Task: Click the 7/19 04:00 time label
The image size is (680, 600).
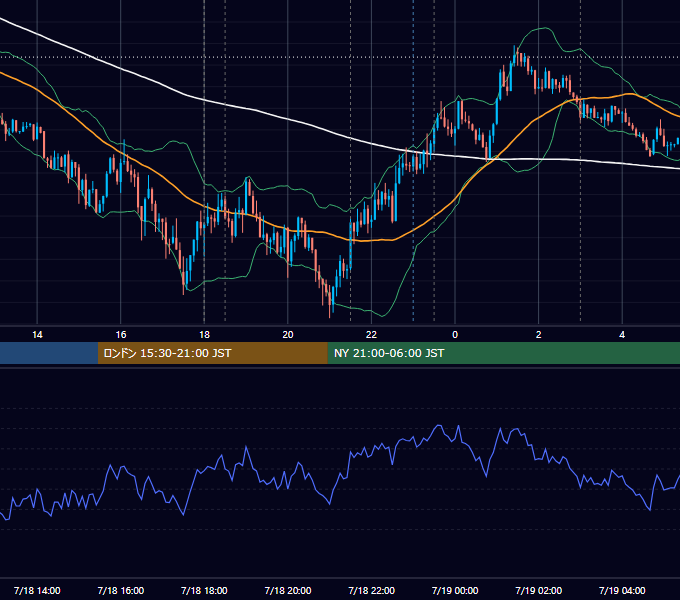Action: click(x=622, y=590)
